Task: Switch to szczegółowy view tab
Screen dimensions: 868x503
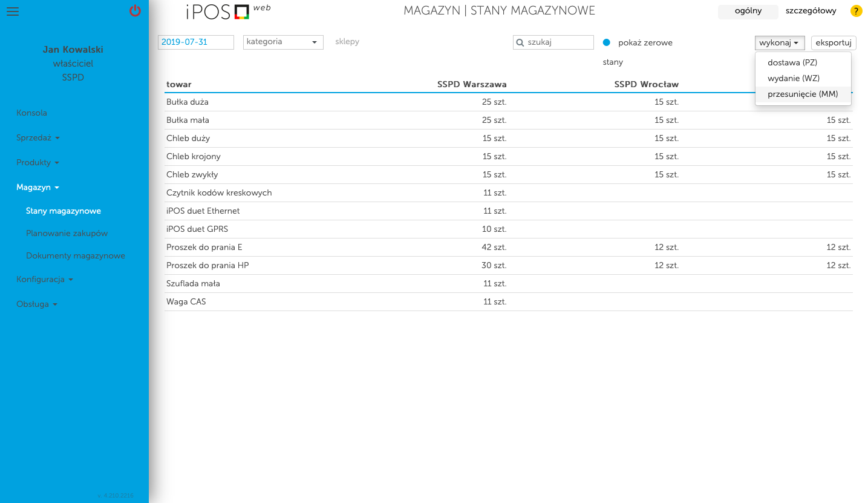Action: [x=811, y=11]
